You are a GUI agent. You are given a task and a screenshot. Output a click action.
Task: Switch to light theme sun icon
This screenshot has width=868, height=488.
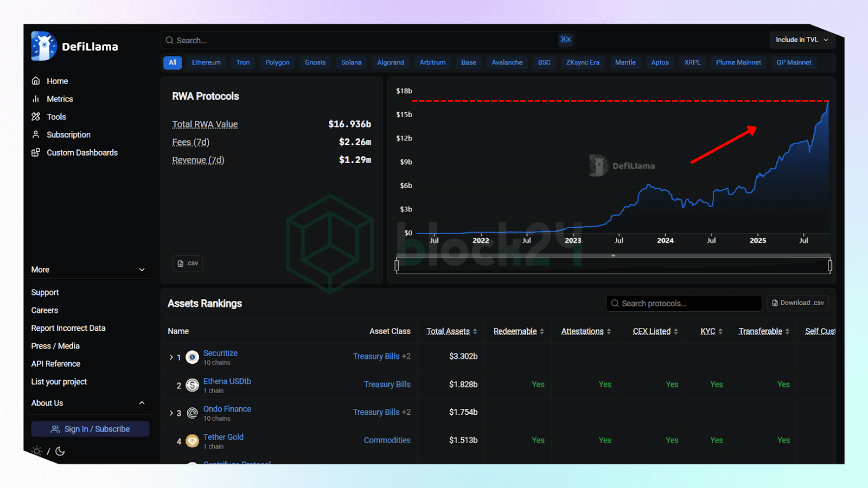pyautogui.click(x=37, y=451)
